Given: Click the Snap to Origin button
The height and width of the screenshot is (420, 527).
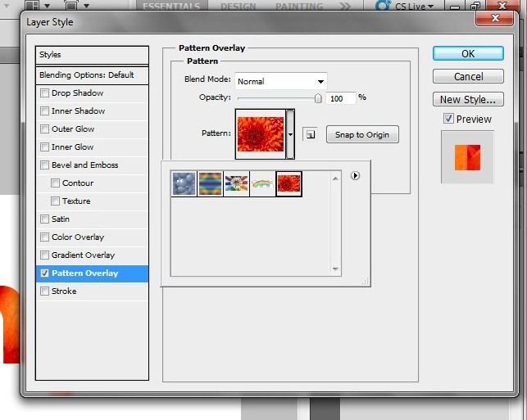Looking at the screenshot, I should tap(362, 134).
